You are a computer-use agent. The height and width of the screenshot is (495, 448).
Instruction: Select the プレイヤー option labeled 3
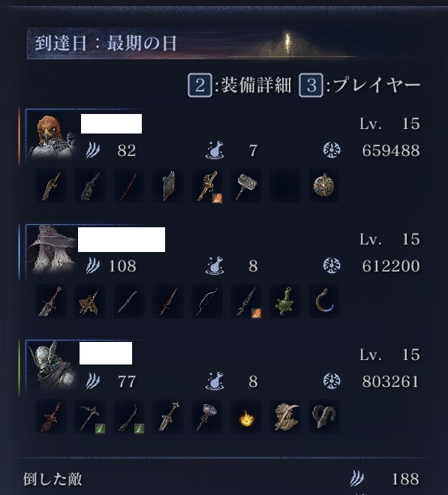click(360, 85)
